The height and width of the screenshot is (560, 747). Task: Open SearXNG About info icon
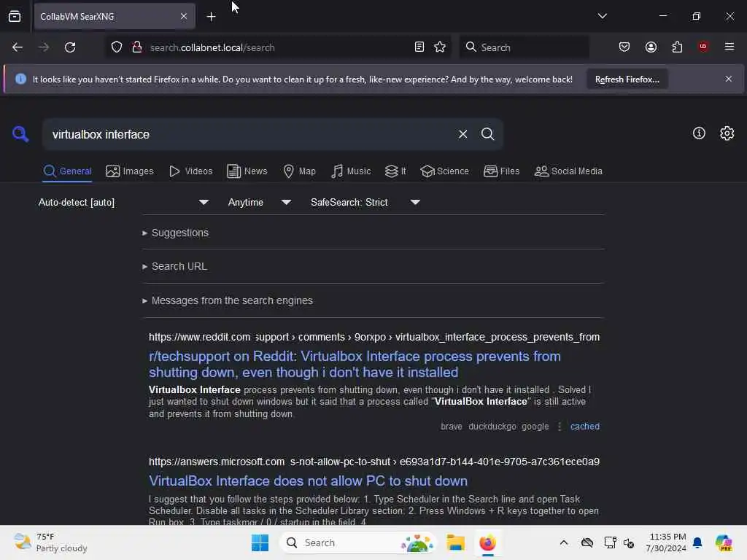click(x=699, y=133)
